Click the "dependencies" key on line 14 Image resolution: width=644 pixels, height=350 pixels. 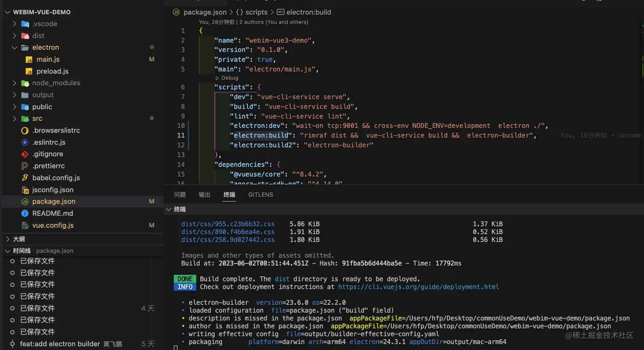241,165
